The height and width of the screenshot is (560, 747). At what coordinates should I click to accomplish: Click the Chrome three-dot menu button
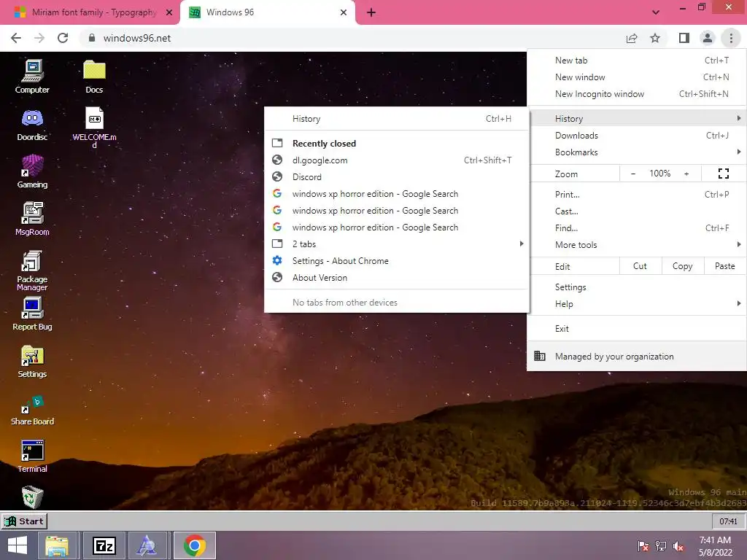click(x=731, y=38)
